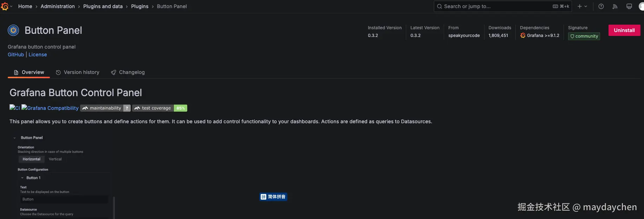Click the community signature badge

(x=584, y=36)
